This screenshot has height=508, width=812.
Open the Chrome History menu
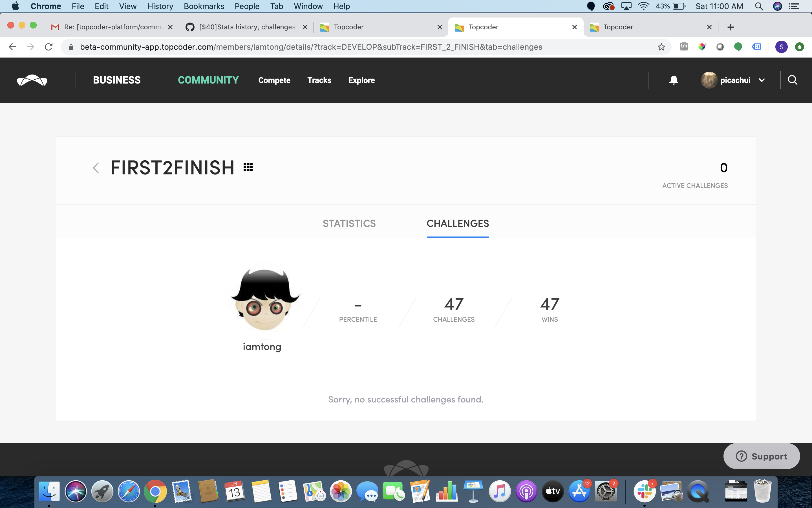pos(160,6)
